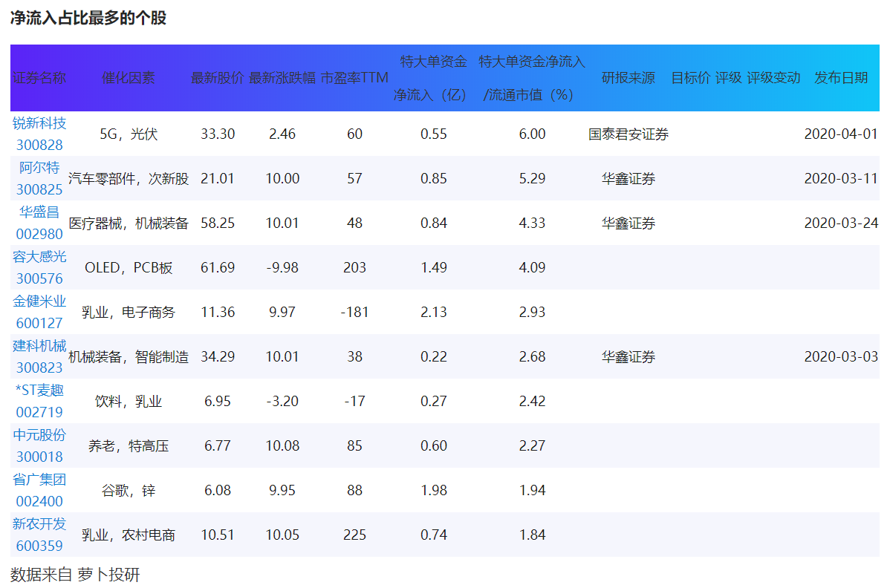Open the 建科机械 300823 stock link
Viewport: 890px width, 588px height.
[x=39, y=356]
